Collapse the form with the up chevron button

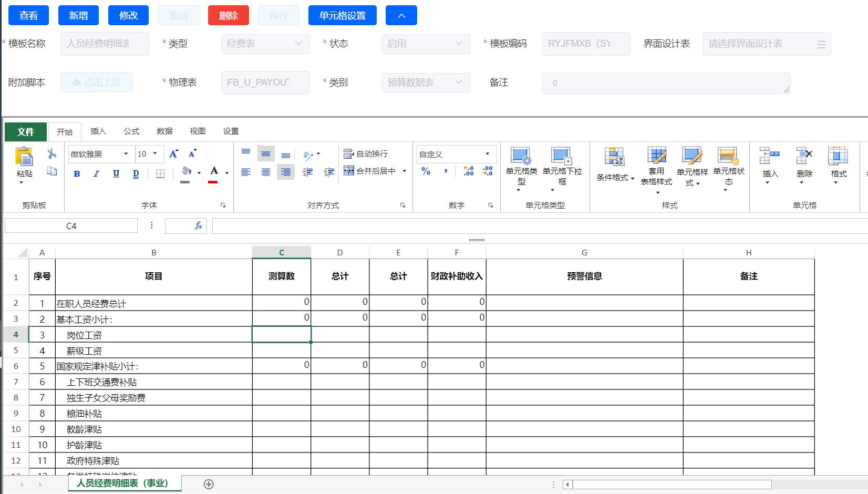click(x=401, y=15)
